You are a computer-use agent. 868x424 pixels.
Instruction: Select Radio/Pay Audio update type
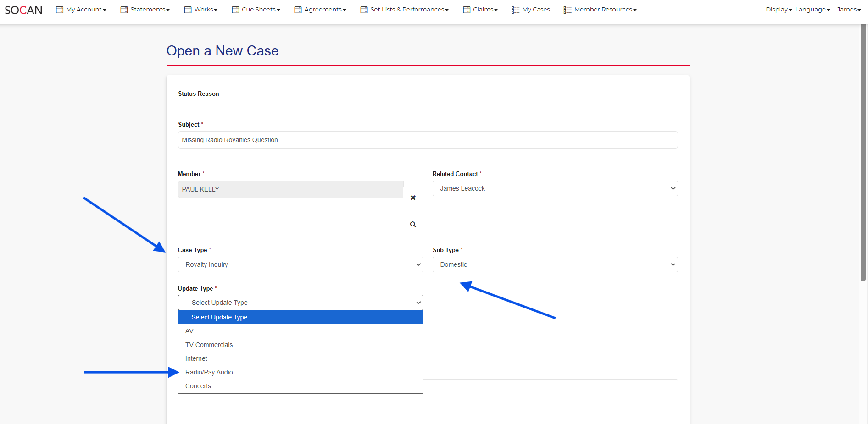point(209,372)
